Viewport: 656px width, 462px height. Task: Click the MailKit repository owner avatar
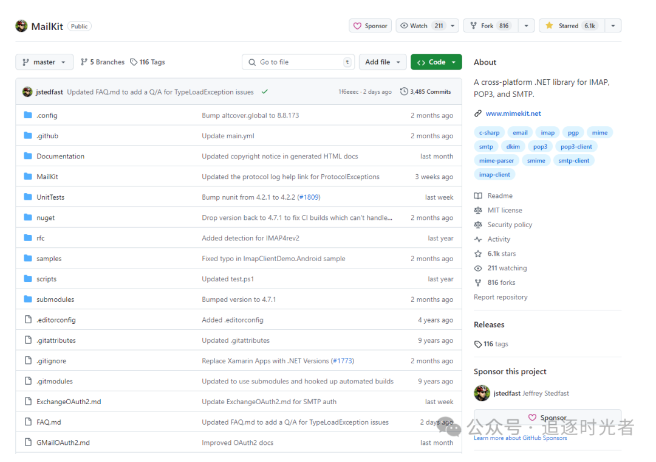(x=21, y=26)
